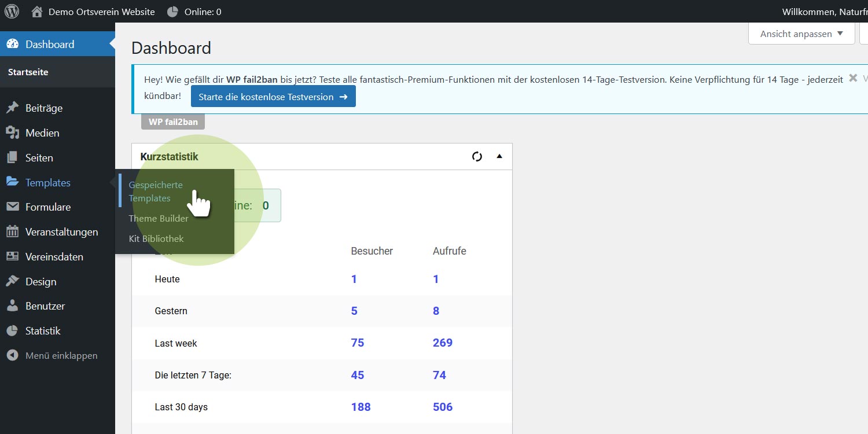
Task: Click Dashboard in the sidebar
Action: [x=57, y=44]
